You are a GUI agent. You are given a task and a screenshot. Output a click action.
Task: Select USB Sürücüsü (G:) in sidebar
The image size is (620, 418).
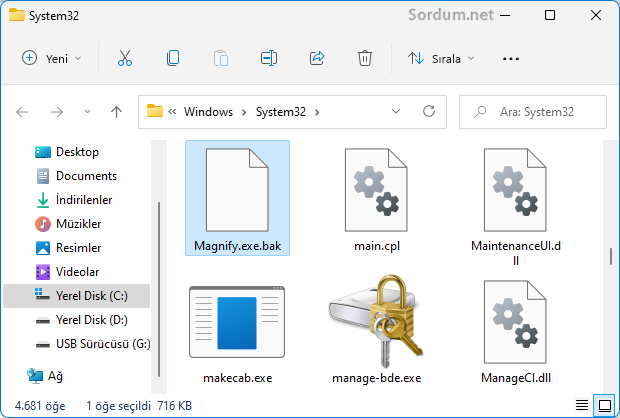[93, 344]
